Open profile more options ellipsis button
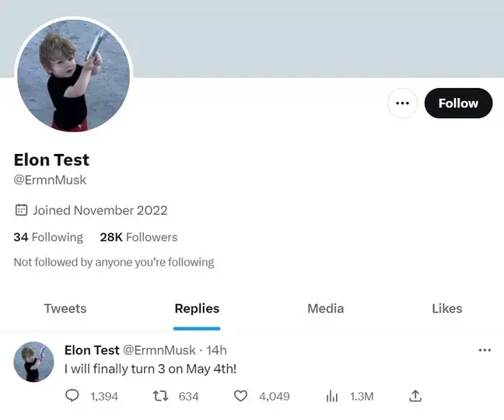This screenshot has width=504, height=420. pos(402,103)
